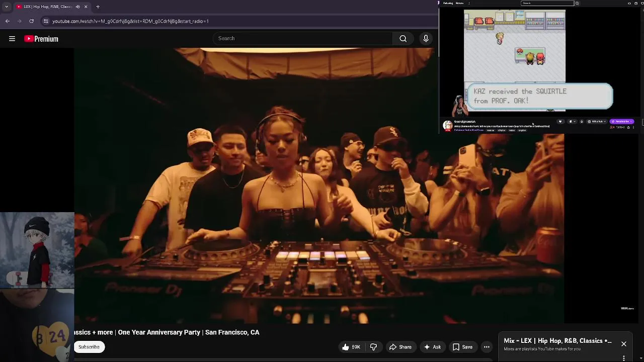Open the Twitch stream share icon

628,127
